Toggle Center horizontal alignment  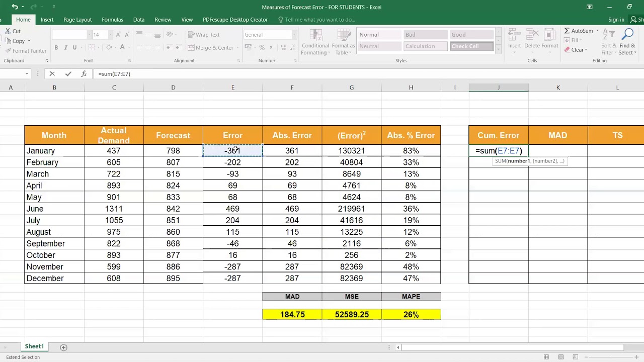[148, 48]
